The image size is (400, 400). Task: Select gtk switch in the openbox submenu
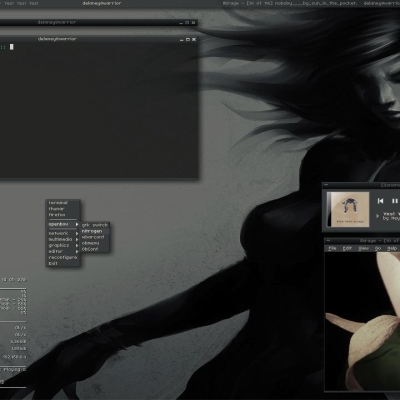tap(95, 225)
